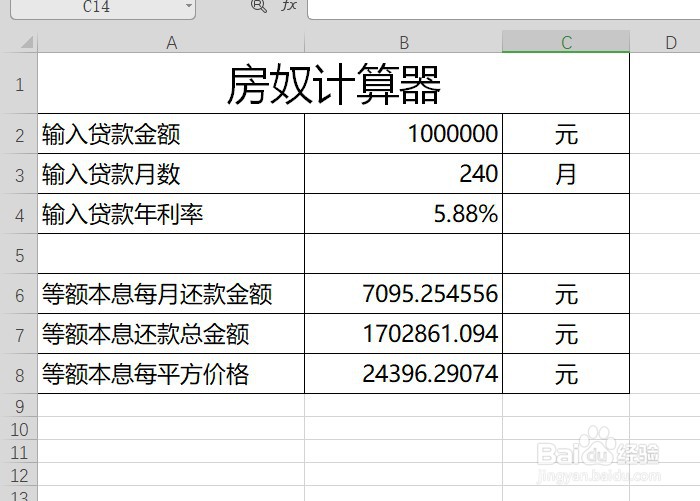Image resolution: width=700 pixels, height=501 pixels.
Task: Click cell 等额本息每月还款金额
Action: tap(171, 294)
